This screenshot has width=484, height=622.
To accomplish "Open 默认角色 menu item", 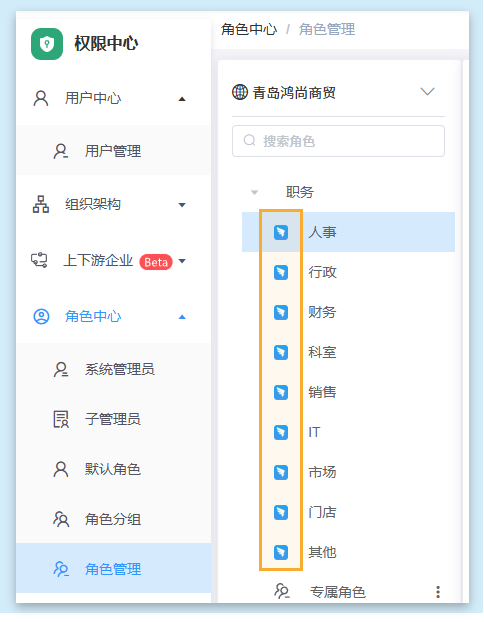I will (x=113, y=469).
